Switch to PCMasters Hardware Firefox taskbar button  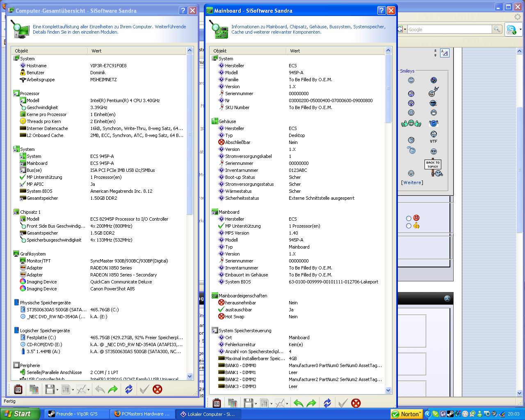(143, 414)
